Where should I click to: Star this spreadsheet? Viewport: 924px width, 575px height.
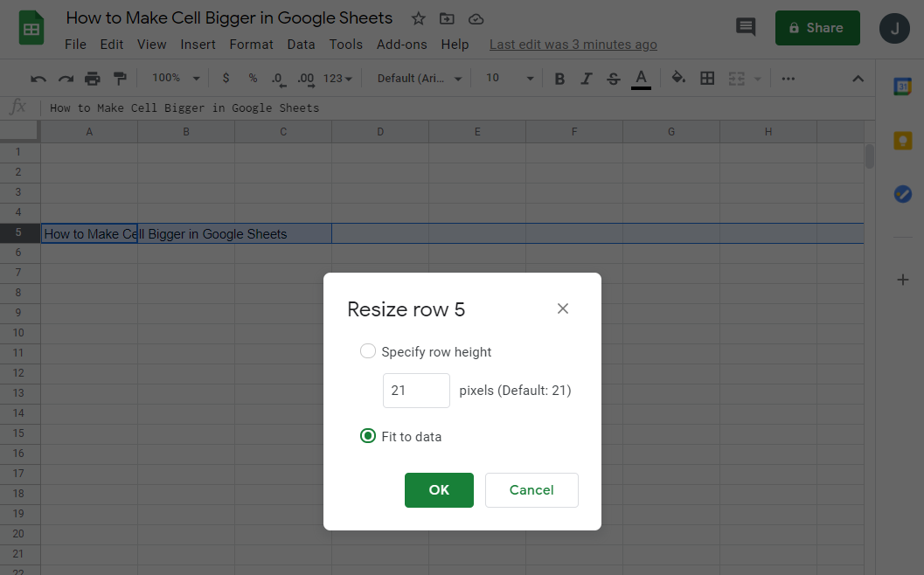419,18
